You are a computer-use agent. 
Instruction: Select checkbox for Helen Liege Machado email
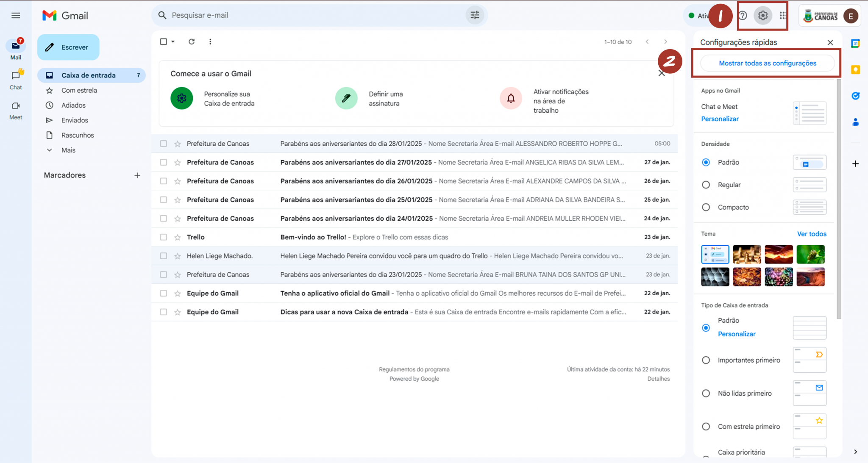point(164,256)
